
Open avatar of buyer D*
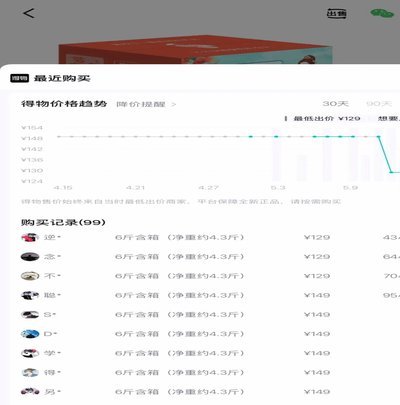pos(30,334)
